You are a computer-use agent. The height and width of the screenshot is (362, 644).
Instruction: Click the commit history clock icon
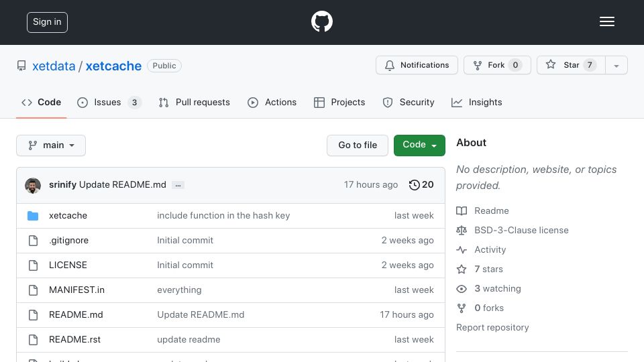(x=414, y=185)
